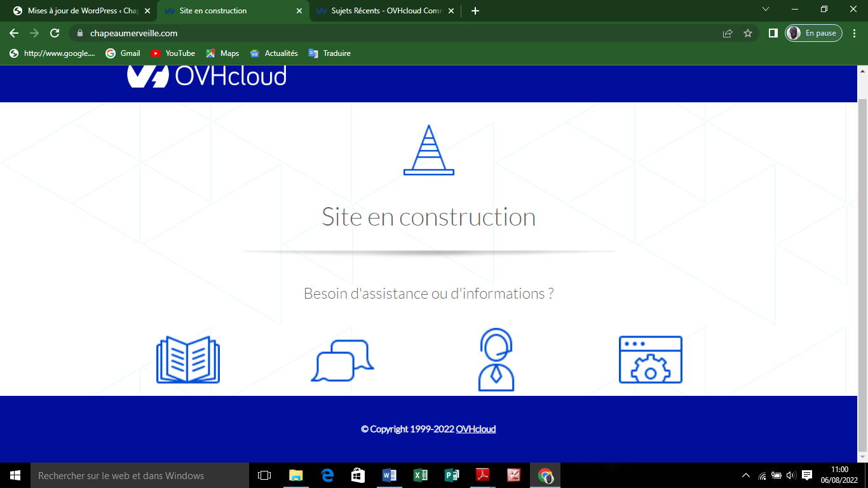Reload the current page
868x488 pixels.
pyautogui.click(x=55, y=33)
